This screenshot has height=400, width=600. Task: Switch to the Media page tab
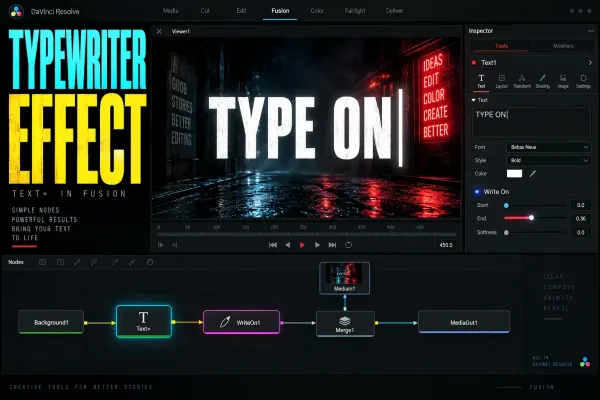coord(170,11)
